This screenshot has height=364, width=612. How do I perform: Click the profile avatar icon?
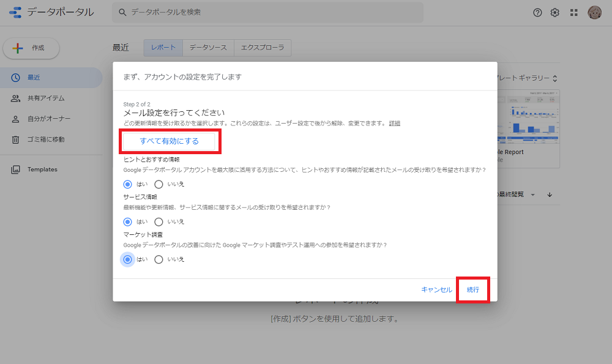(593, 12)
